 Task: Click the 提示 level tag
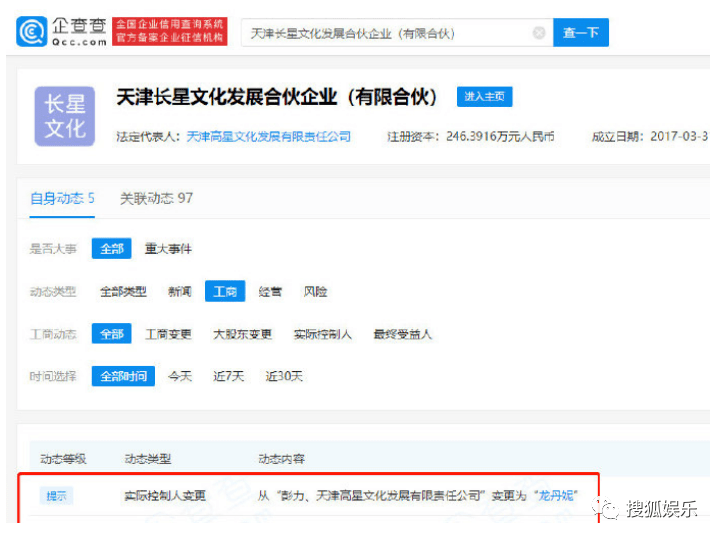click(x=56, y=496)
